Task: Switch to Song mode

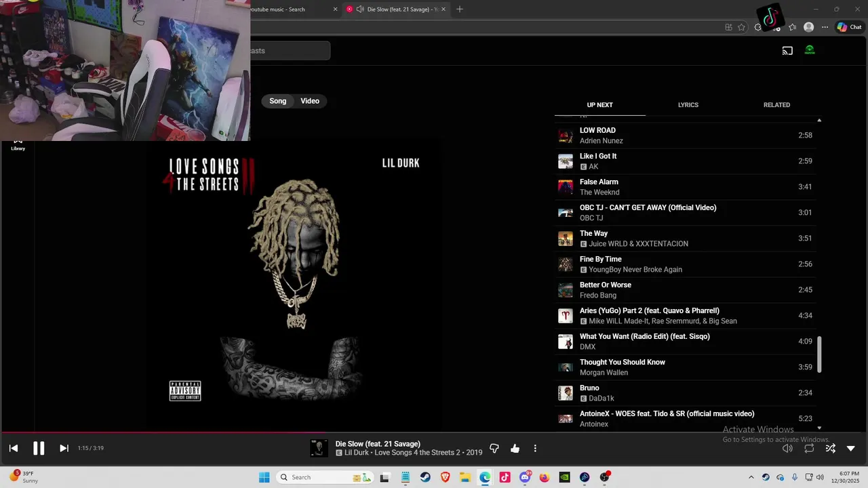Action: coord(278,101)
